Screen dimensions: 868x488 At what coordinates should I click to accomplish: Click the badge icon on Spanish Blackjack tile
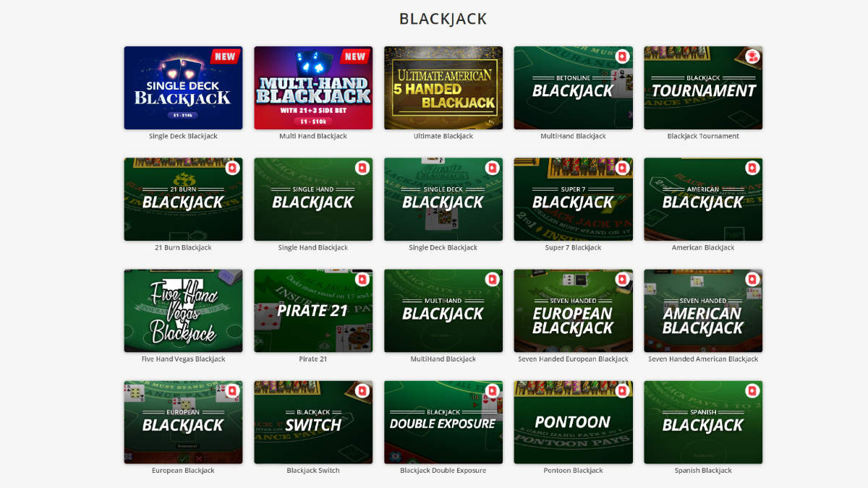[752, 390]
